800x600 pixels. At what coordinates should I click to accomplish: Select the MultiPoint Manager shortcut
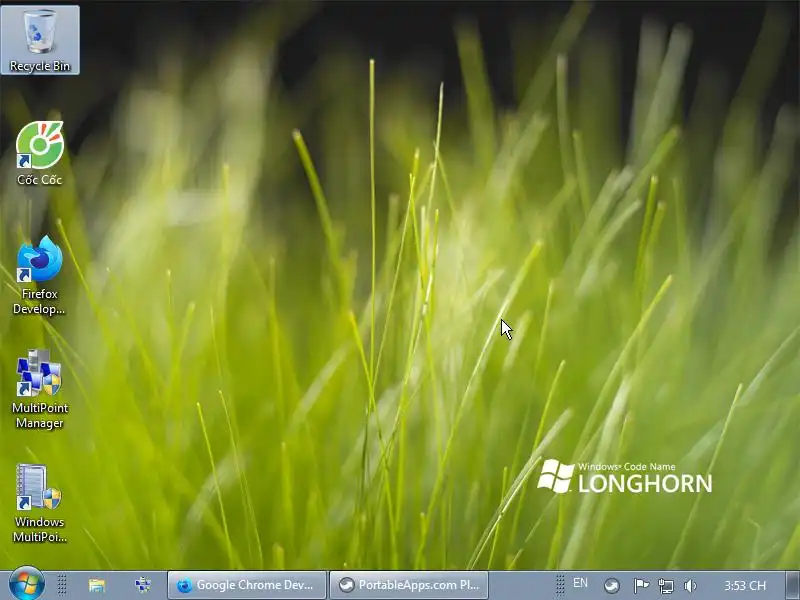coord(40,390)
